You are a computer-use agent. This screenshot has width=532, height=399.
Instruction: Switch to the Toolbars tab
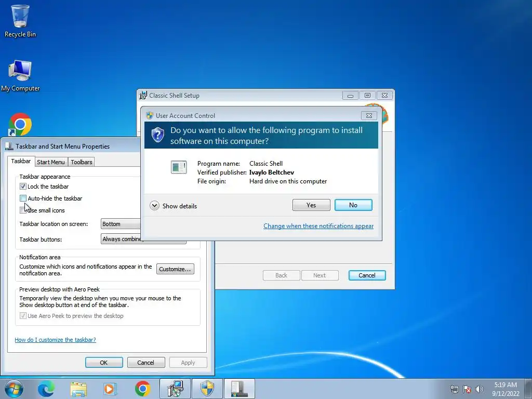tap(82, 162)
